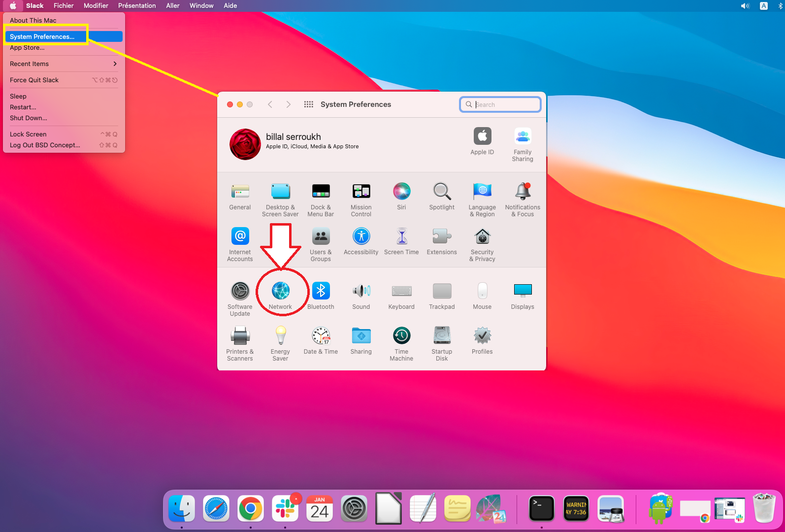Open Security & Privacy preferences
Screen dimensions: 785x532
(x=482, y=237)
